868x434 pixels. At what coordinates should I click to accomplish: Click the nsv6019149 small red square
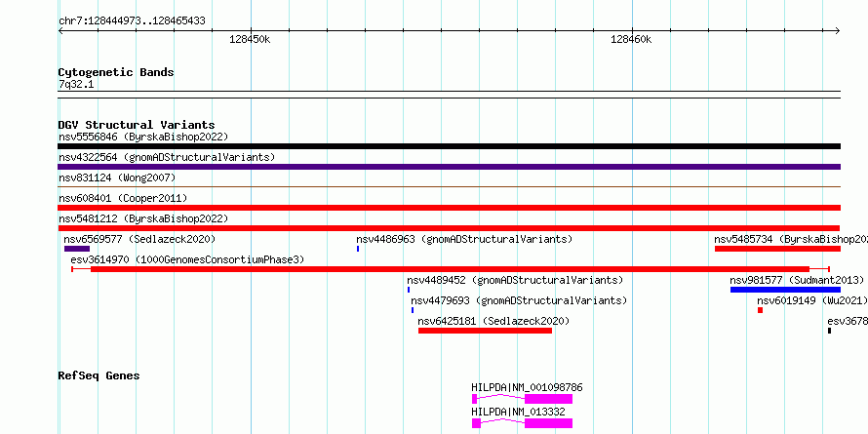pyautogui.click(x=760, y=310)
